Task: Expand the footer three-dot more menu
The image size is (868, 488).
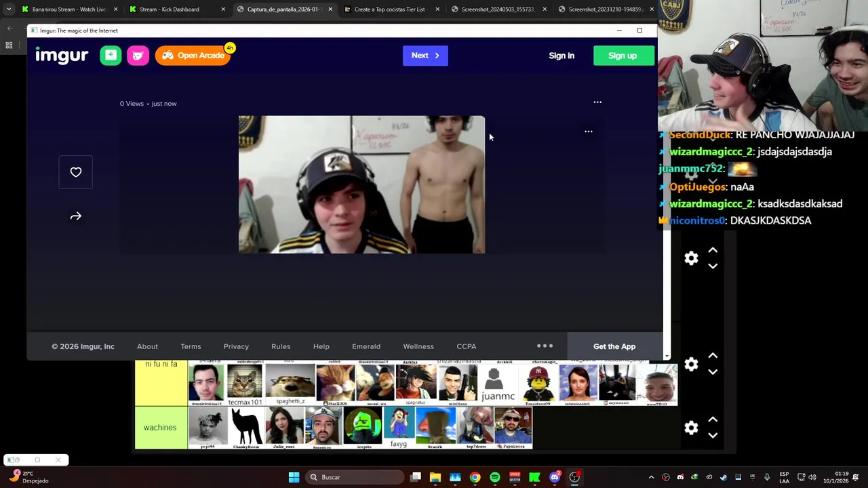Action: click(x=545, y=346)
